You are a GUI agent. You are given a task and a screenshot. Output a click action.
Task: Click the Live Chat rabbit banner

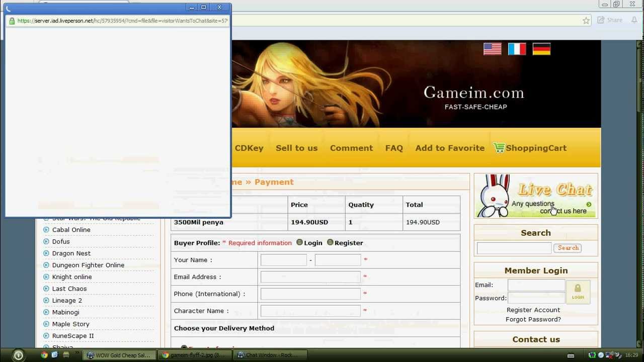pos(536,196)
